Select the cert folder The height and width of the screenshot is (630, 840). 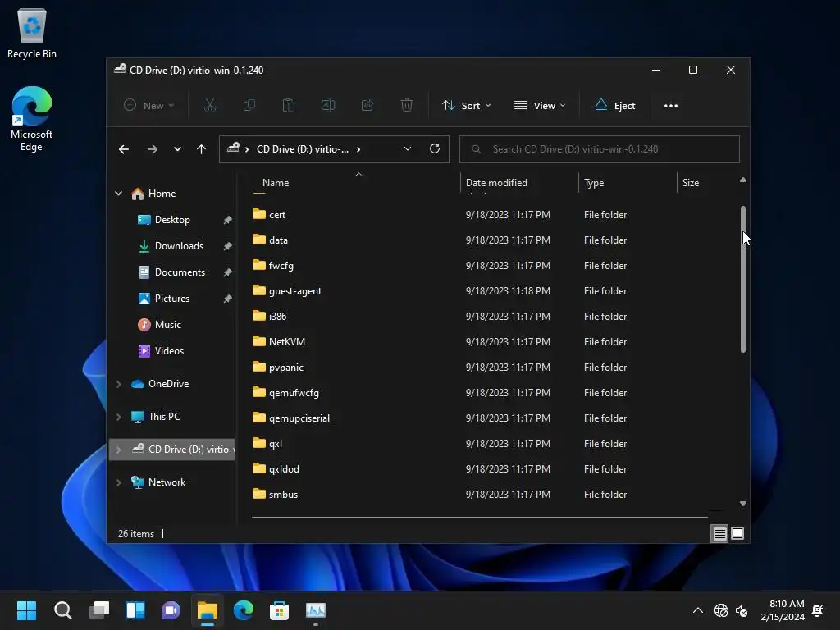[277, 215]
